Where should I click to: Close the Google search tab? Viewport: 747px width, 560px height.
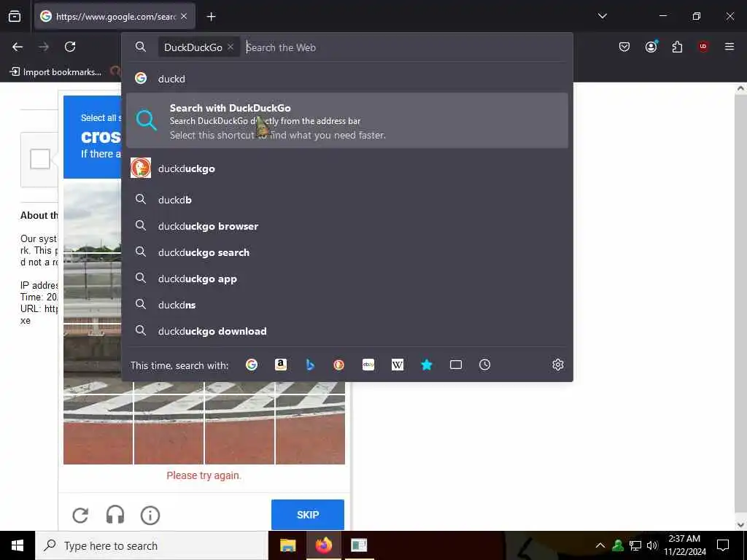[x=184, y=16]
